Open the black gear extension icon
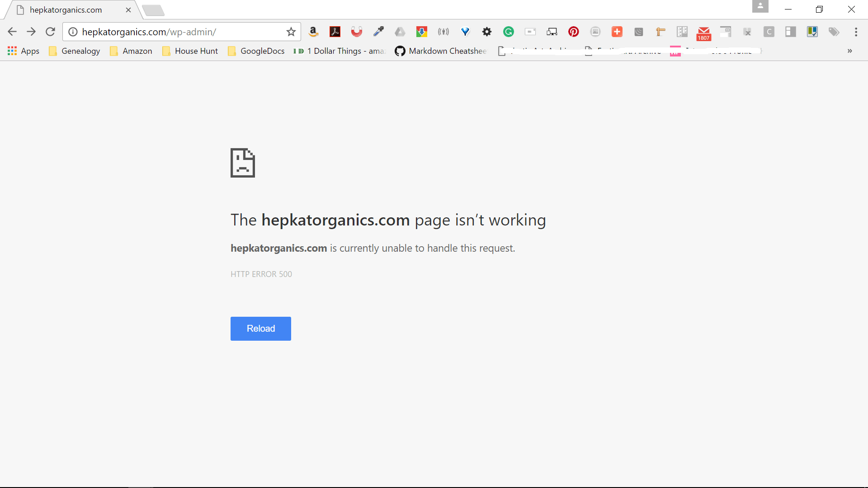Screen dimensions: 868x488 [x=487, y=32]
